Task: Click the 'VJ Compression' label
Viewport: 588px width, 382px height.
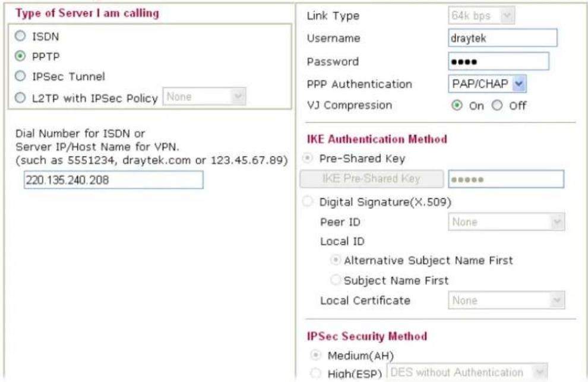Action: (x=349, y=105)
